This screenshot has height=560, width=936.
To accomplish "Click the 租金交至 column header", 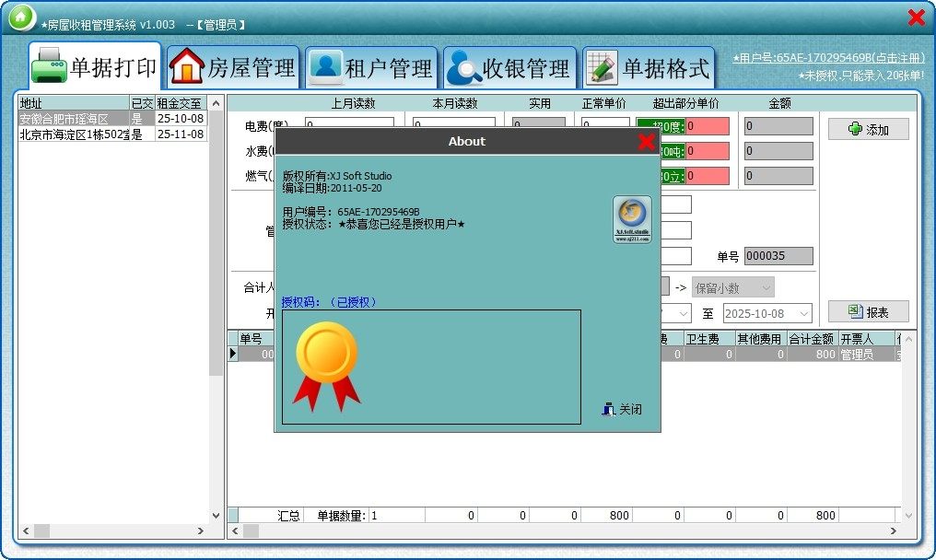I will 181,103.
